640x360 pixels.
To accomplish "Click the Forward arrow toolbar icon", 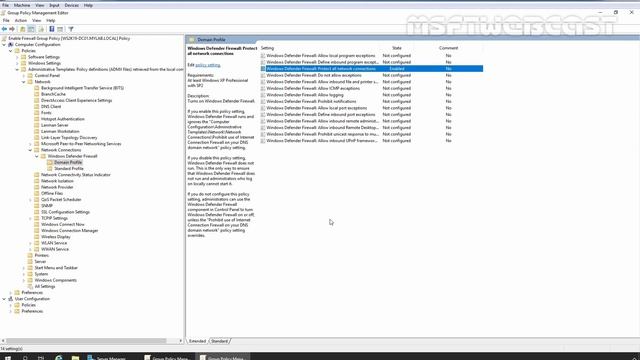I will (x=12, y=29).
